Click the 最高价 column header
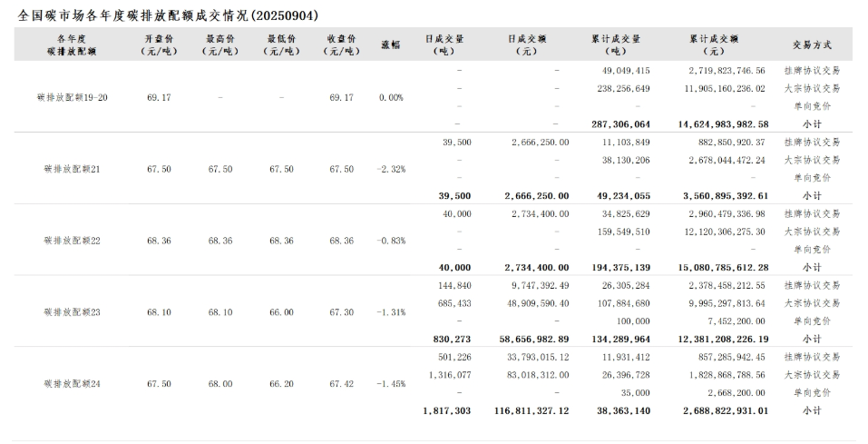The image size is (868, 444). [x=219, y=45]
